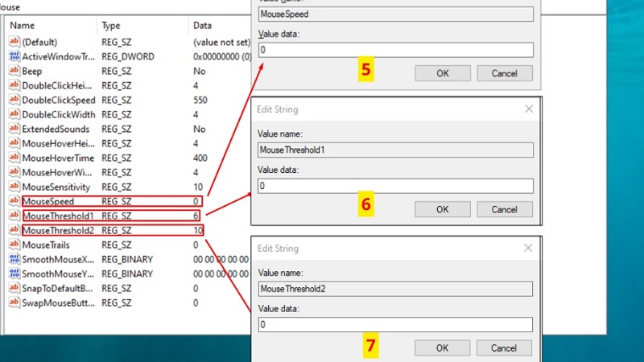Select the MouseHoverTime entry name
The width and height of the screenshot is (644, 362).
[x=58, y=158]
